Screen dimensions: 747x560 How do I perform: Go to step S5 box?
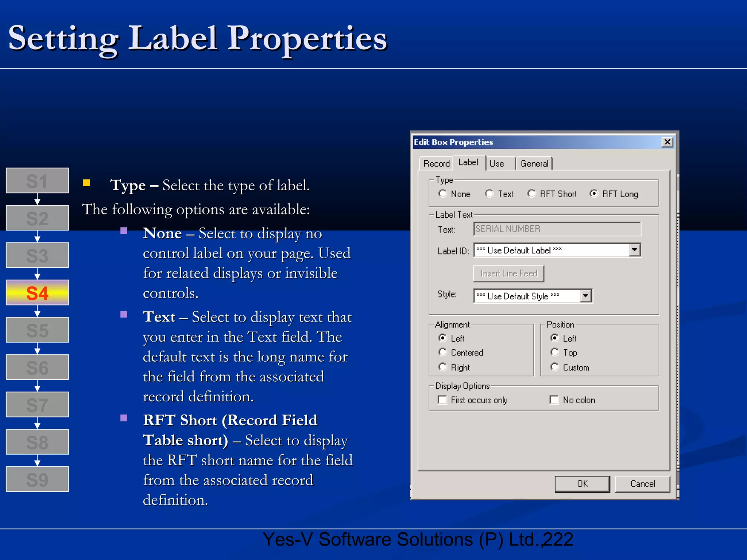(x=37, y=330)
